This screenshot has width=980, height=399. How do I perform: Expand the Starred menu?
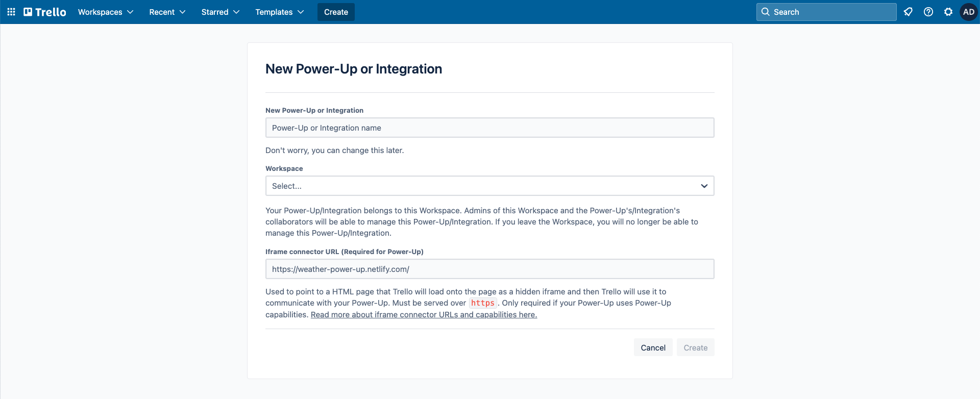click(220, 12)
